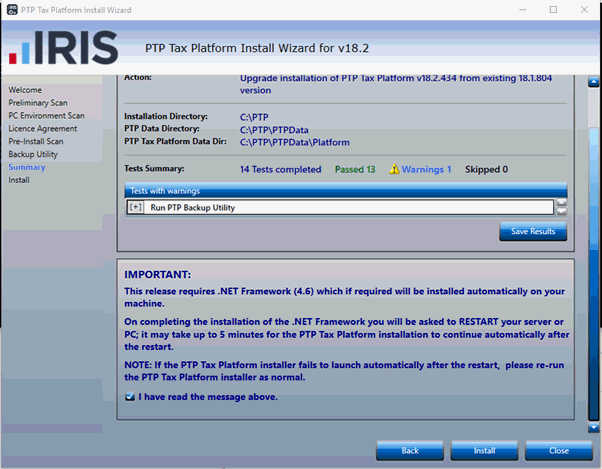
Task: Tick the 'I have read the message above' checkbox
Action: click(x=130, y=396)
